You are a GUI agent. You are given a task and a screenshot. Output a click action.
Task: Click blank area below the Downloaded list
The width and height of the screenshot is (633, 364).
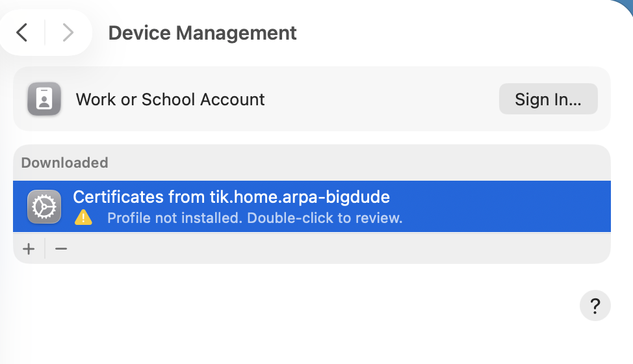pyautogui.click(x=292, y=305)
